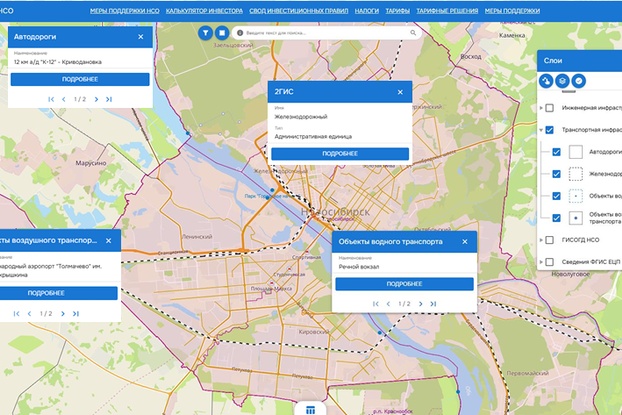Open the map filter tool

pyautogui.click(x=205, y=33)
